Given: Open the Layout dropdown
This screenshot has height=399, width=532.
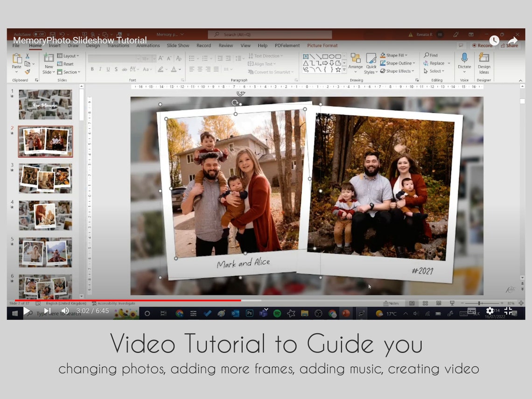Looking at the screenshot, I should click(x=68, y=56).
